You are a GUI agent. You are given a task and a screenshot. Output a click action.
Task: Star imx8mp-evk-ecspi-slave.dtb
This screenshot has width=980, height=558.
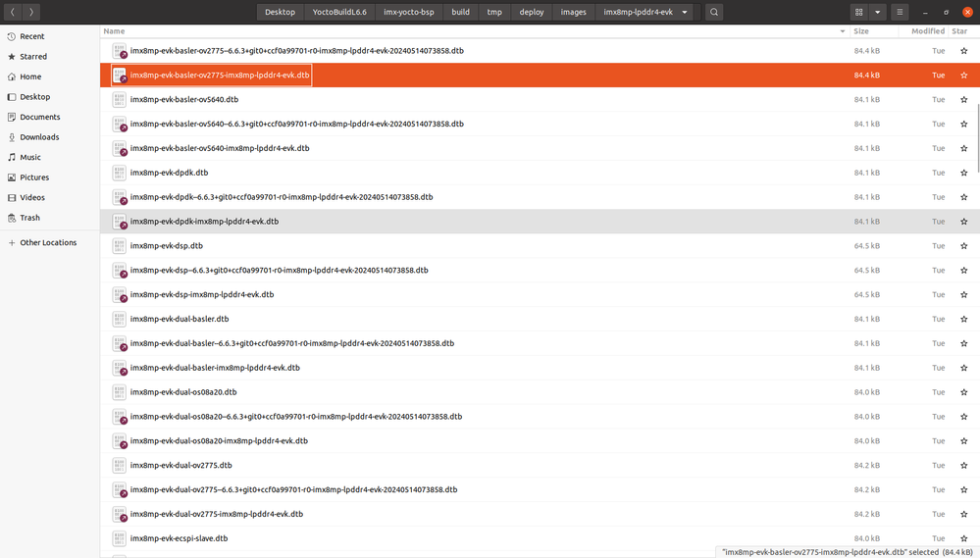963,538
